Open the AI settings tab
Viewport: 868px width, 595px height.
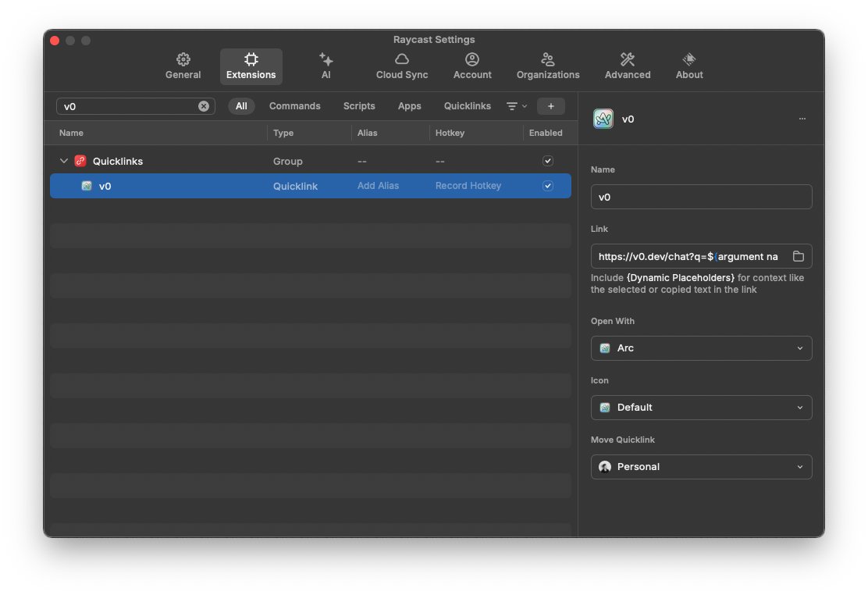(326, 66)
